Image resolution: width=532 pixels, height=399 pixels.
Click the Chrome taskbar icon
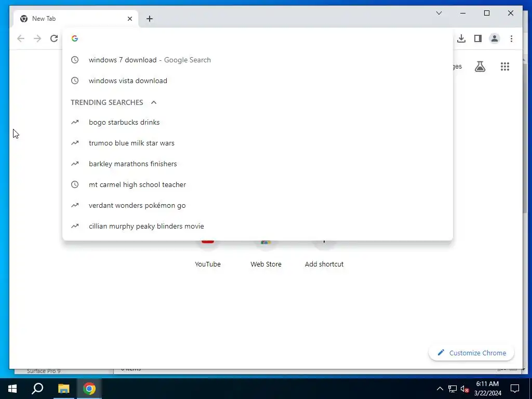(89, 389)
